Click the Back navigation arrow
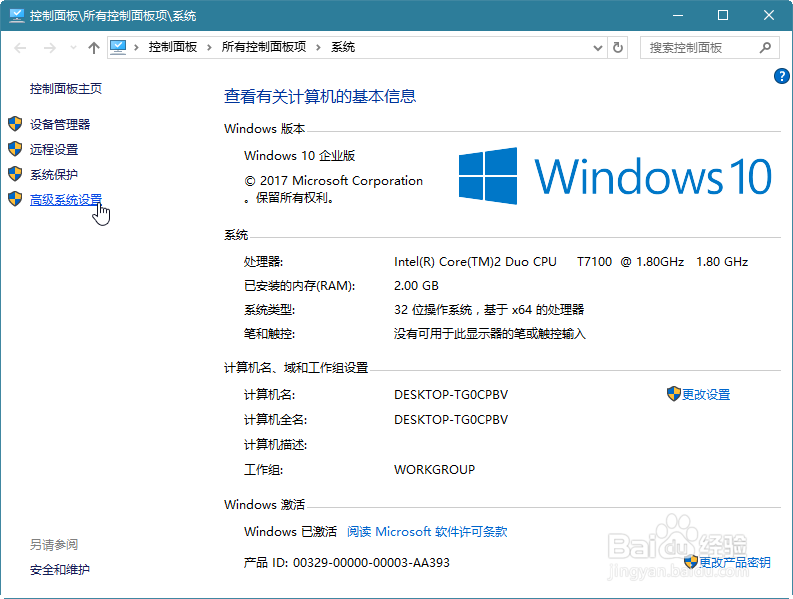This screenshot has width=793, height=599. point(20,48)
